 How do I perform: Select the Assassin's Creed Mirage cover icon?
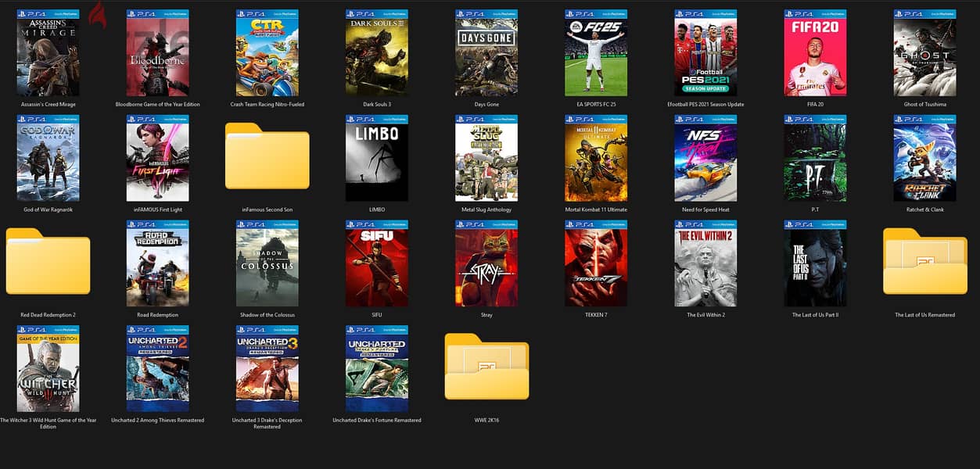click(48, 53)
